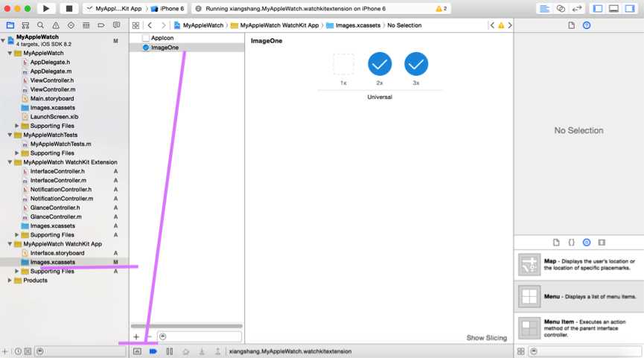Open the Quick Help inspector tab
The image size is (644, 358).
pyautogui.click(x=587, y=25)
